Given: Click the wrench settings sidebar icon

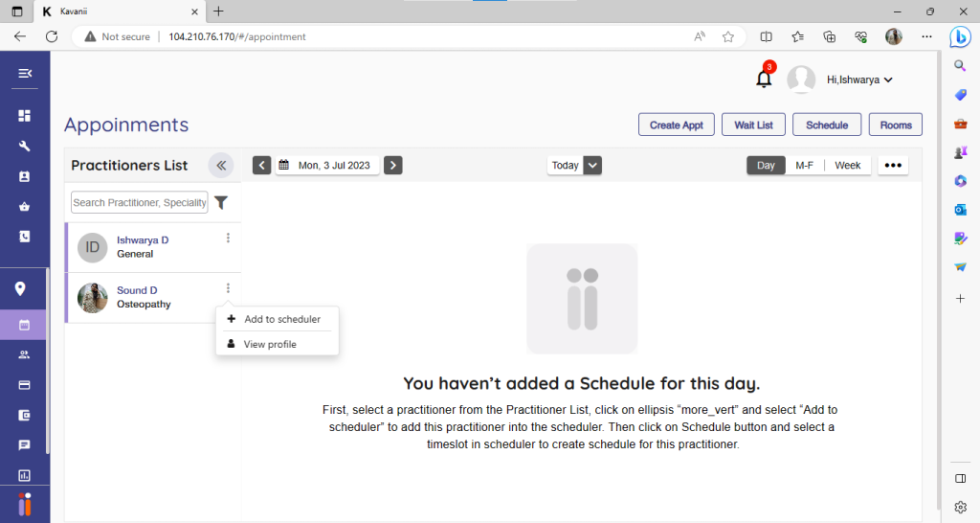Looking at the screenshot, I should [25, 147].
